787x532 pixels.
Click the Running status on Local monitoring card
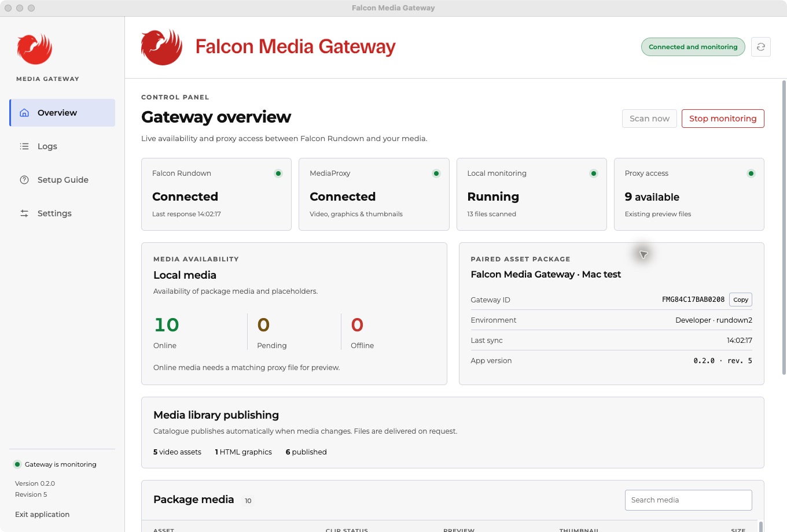[x=493, y=197]
